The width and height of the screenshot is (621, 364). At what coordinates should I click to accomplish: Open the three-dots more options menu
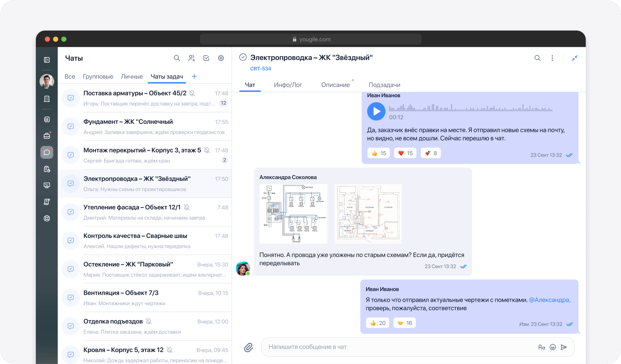[x=552, y=58]
